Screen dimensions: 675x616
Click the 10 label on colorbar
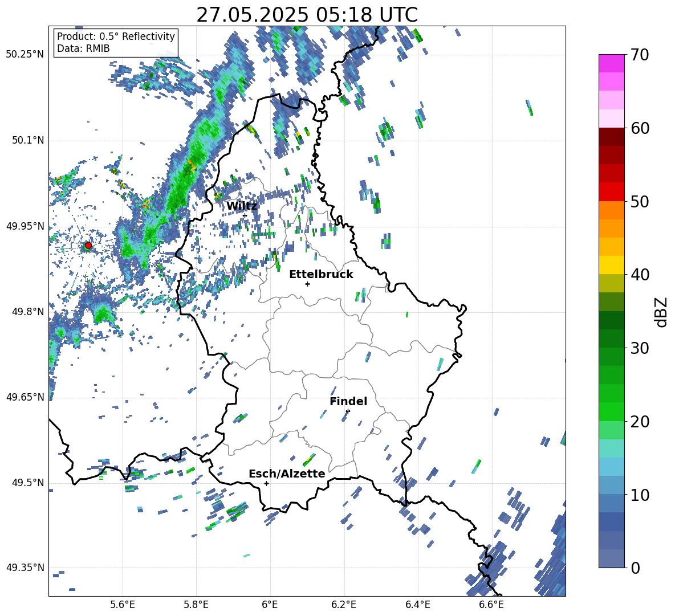coord(640,495)
